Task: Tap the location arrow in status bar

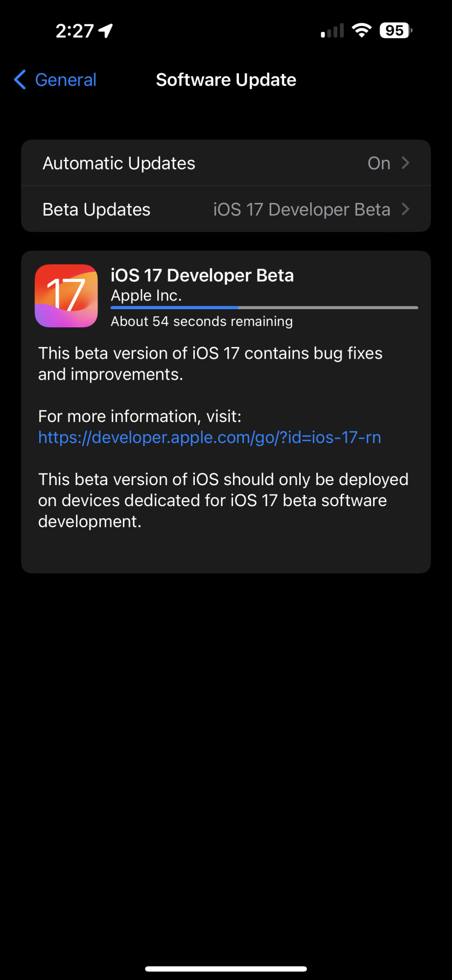Action: point(106,31)
